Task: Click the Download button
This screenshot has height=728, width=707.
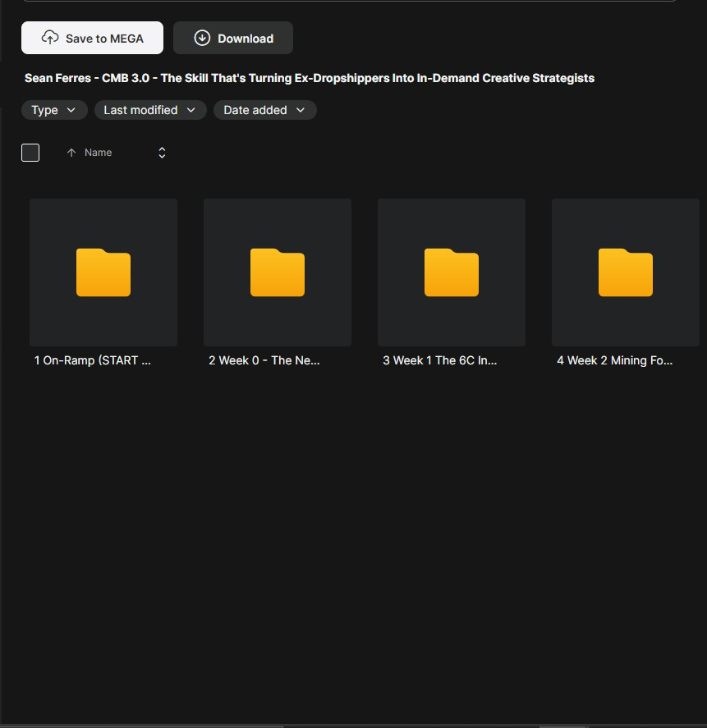Action: 232,38
